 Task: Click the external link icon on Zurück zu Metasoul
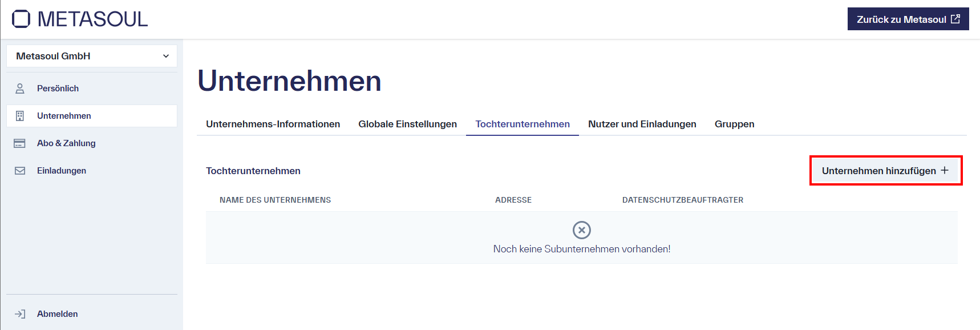tap(955, 19)
